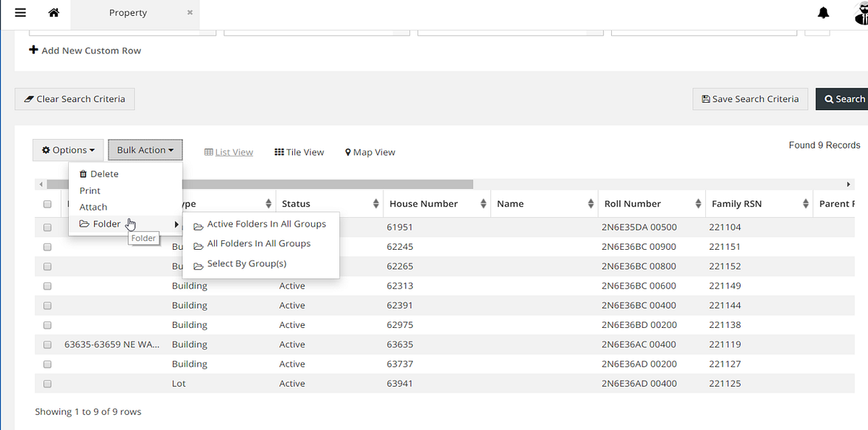Switch to Tile View
868x430 pixels.
(299, 152)
